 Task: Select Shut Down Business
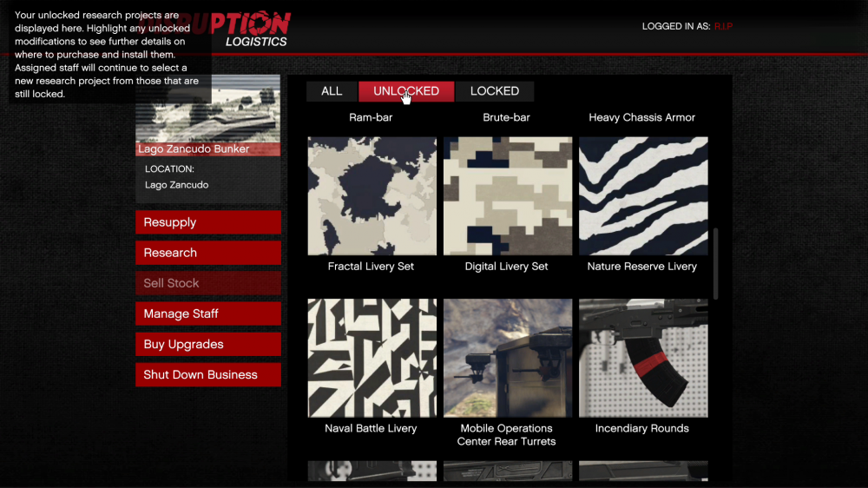[x=208, y=374]
